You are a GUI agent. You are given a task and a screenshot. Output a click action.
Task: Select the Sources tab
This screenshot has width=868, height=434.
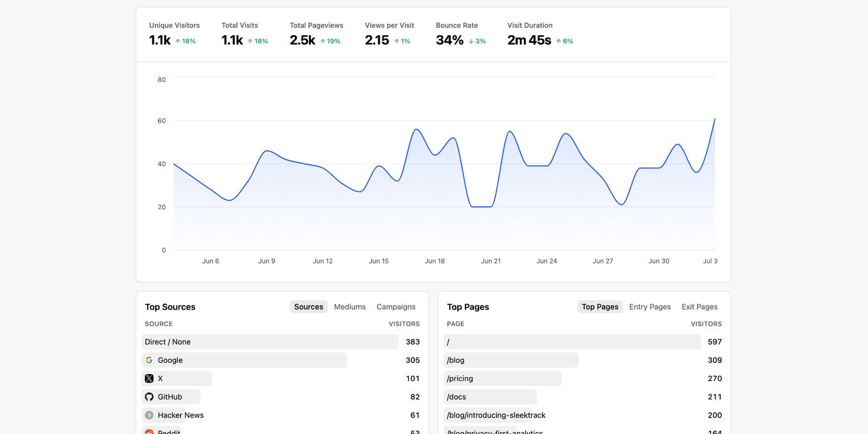(309, 307)
